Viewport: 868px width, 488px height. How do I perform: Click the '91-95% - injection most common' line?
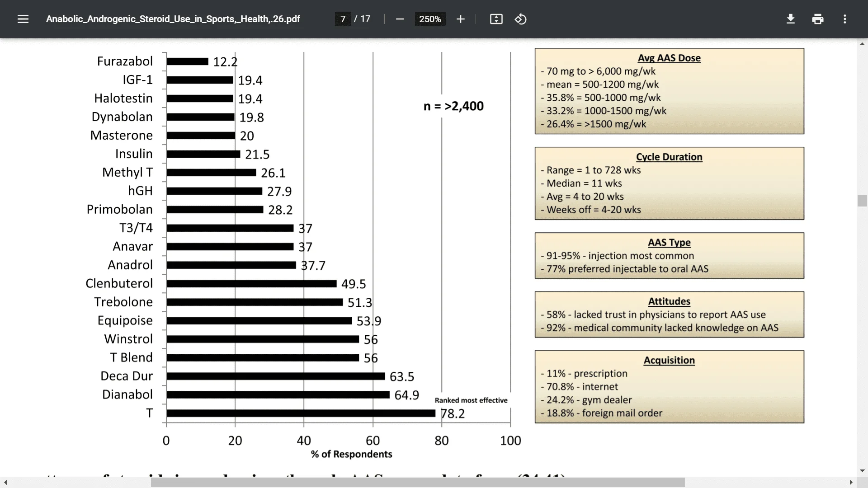(618, 256)
